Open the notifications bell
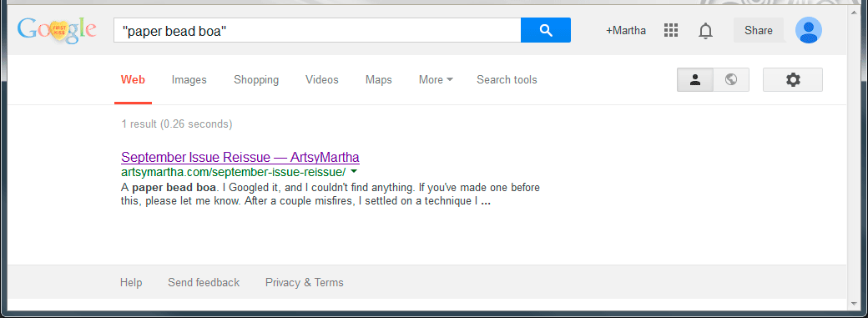Screen dimensions: 868x318 click(x=705, y=31)
